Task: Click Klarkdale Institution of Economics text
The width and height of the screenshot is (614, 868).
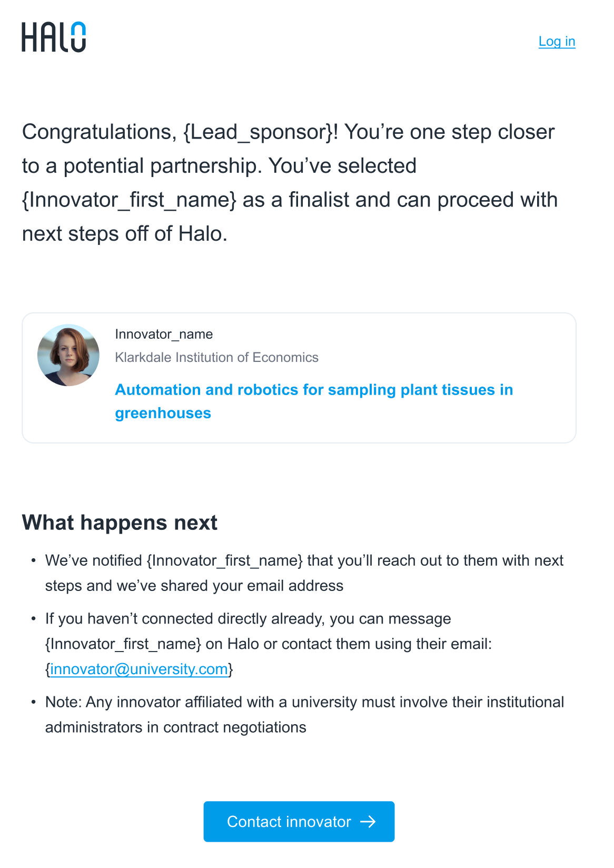Action: 216,358
